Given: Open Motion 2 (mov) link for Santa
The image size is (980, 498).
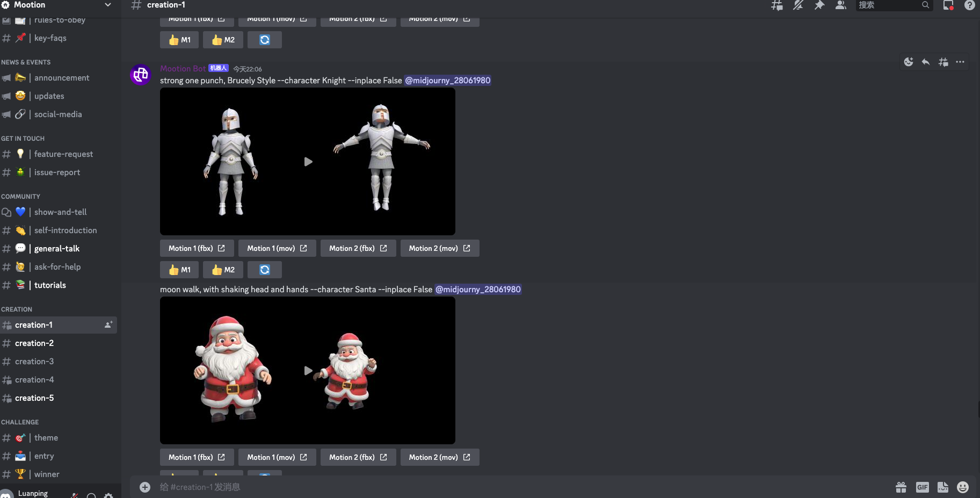Looking at the screenshot, I should 440,457.
